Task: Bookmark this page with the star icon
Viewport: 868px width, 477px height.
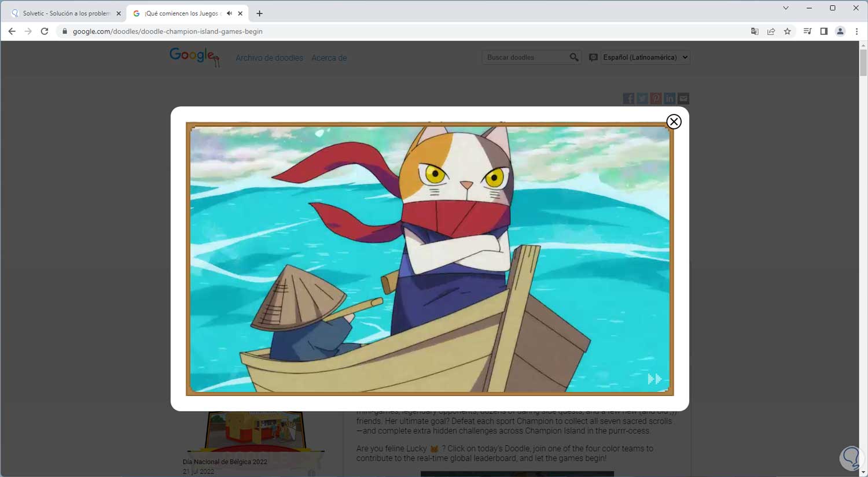Action: click(787, 31)
